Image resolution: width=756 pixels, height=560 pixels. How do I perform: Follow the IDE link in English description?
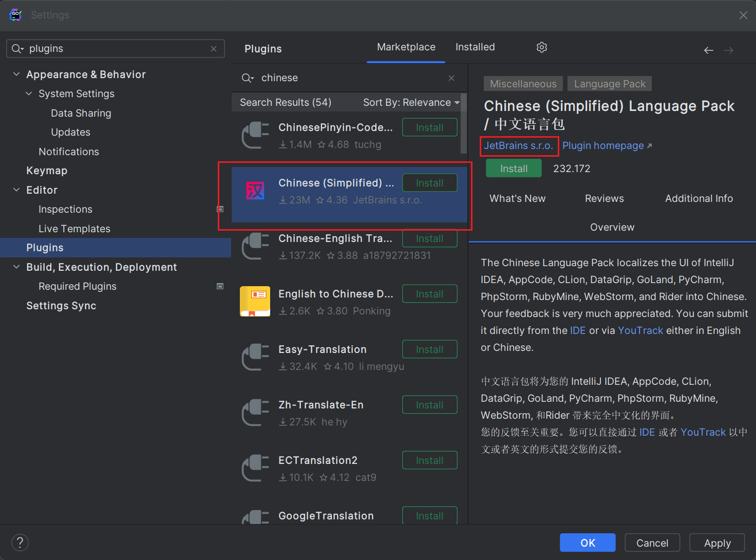point(578,331)
